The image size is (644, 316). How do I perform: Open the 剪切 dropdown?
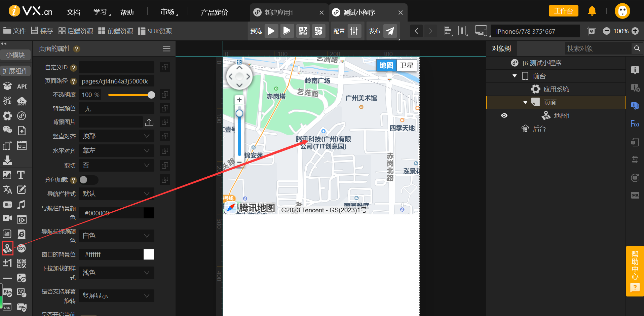pyautogui.click(x=116, y=165)
